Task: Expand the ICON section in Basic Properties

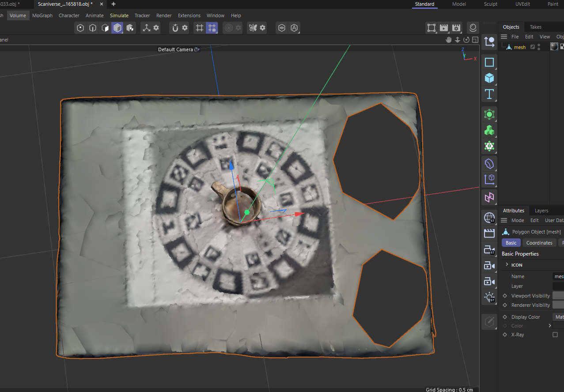Action: coord(507,265)
